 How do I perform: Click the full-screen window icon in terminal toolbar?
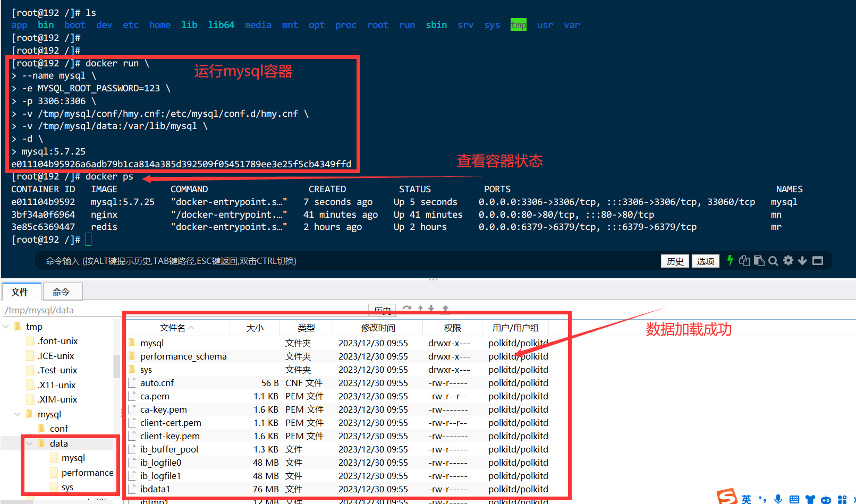pos(818,261)
